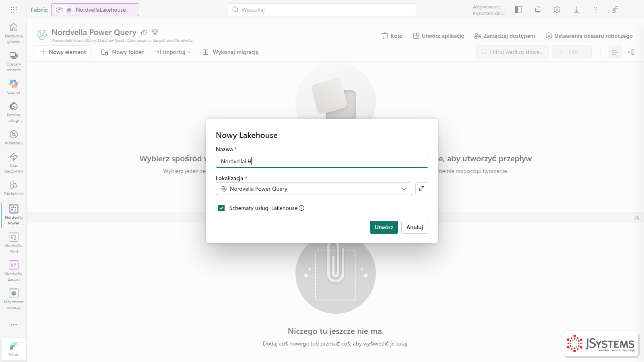Open Fabric experience switcher at bottom

(14, 349)
